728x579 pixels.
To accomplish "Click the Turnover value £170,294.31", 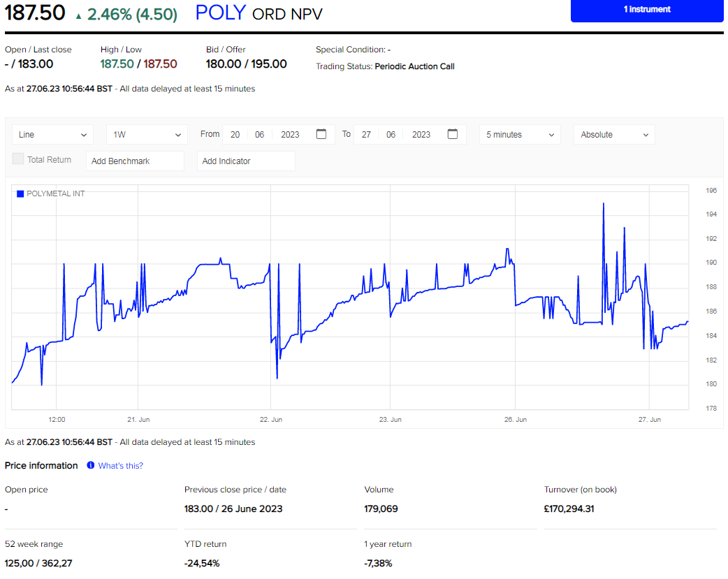I will click(x=569, y=509).
